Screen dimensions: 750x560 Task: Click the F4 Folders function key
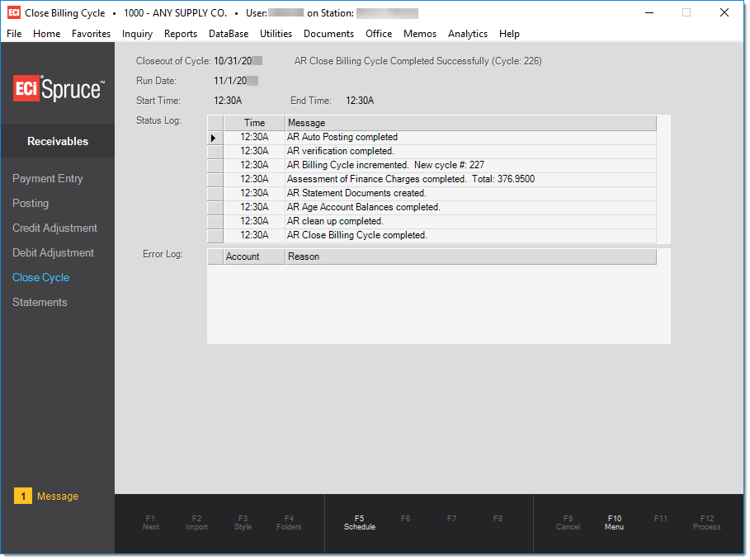(x=289, y=522)
